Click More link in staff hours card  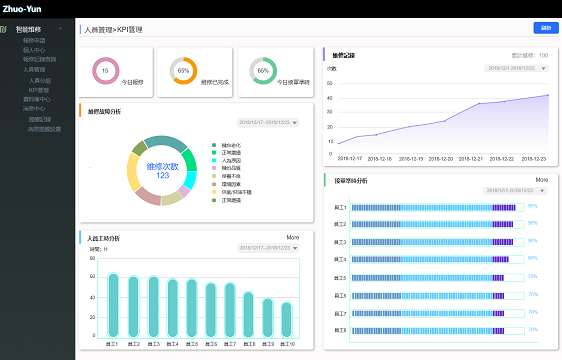click(x=292, y=237)
